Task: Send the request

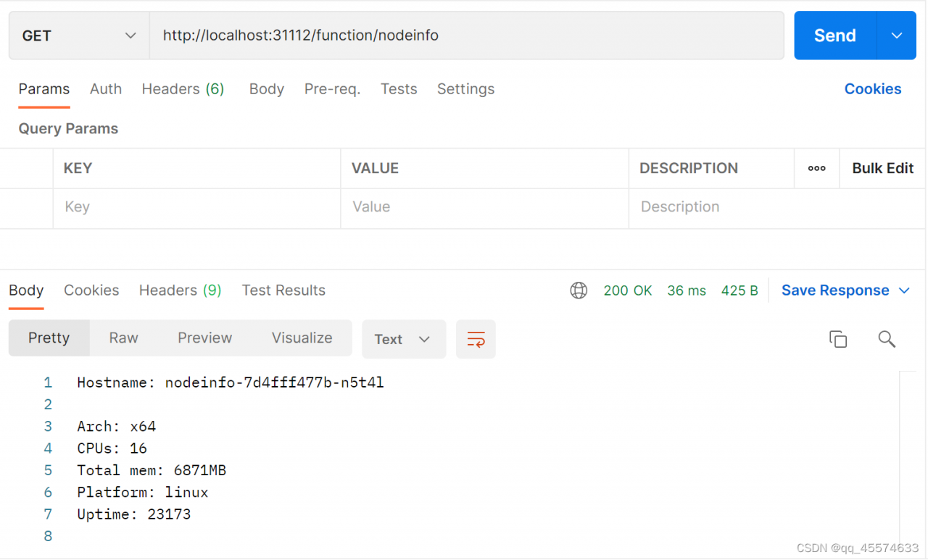Action: coord(835,35)
